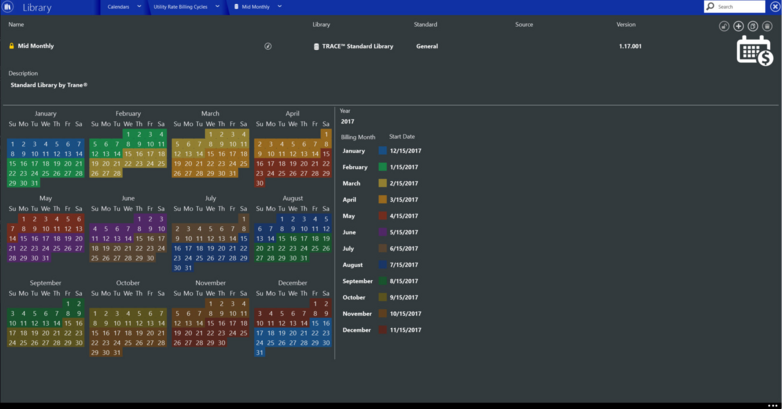782x409 pixels.
Task: Click the edit name pencil icon
Action: coord(268,46)
